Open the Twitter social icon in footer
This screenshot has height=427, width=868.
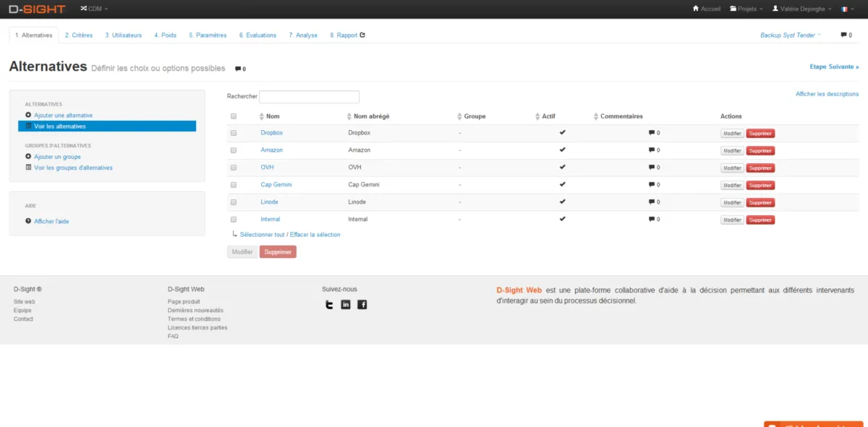point(329,304)
